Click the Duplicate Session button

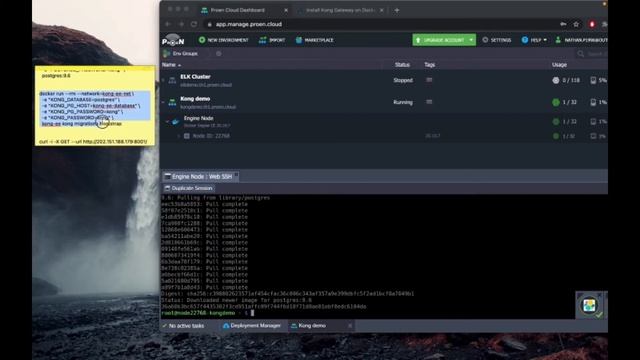[189, 188]
